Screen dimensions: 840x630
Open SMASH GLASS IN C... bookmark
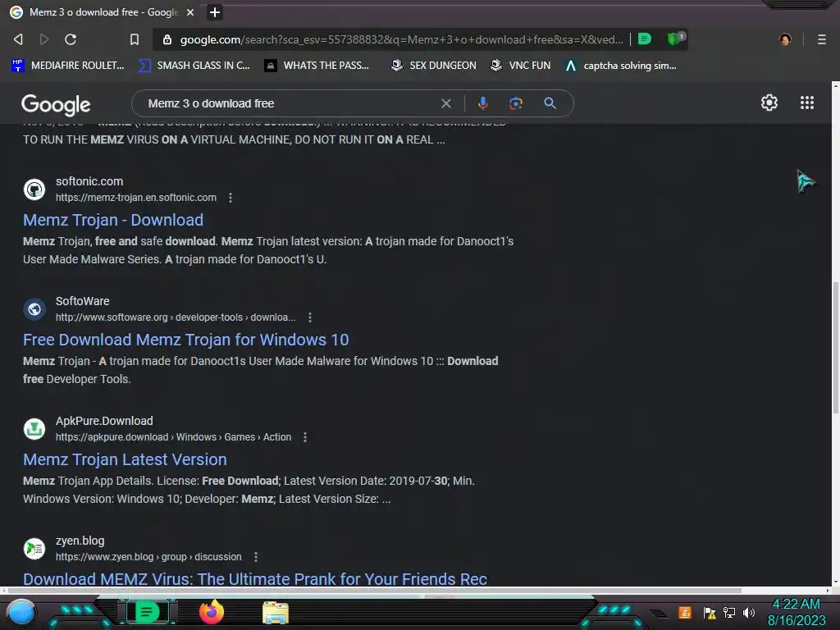click(194, 66)
